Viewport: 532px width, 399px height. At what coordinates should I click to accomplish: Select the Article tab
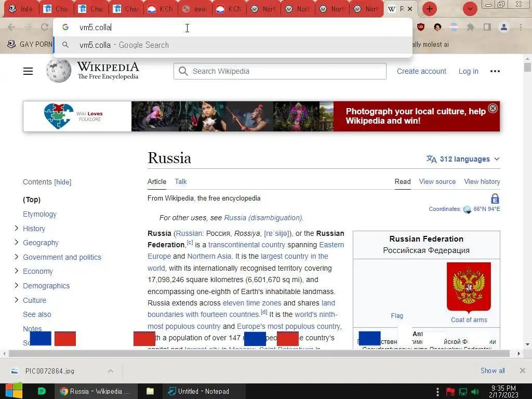click(x=157, y=181)
